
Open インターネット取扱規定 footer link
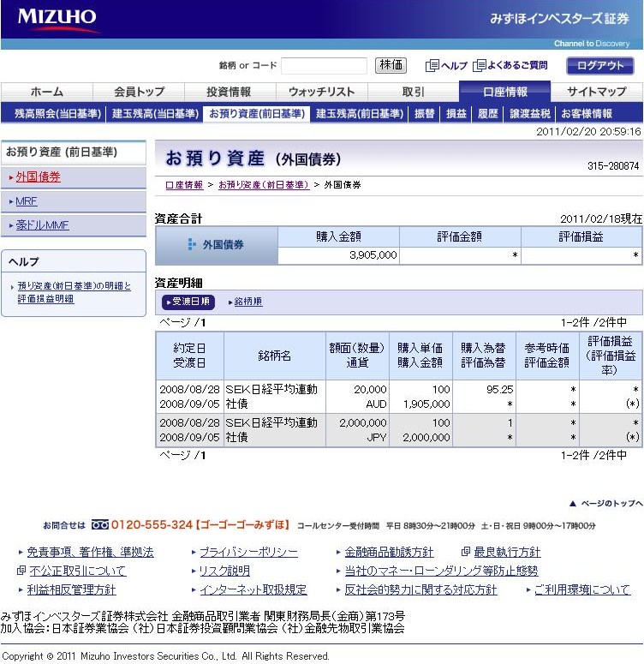[253, 589]
